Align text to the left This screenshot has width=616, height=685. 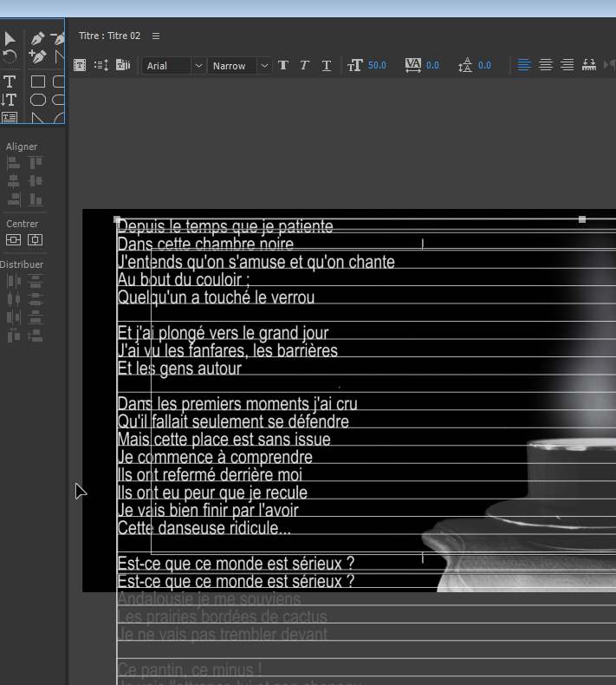click(x=524, y=65)
